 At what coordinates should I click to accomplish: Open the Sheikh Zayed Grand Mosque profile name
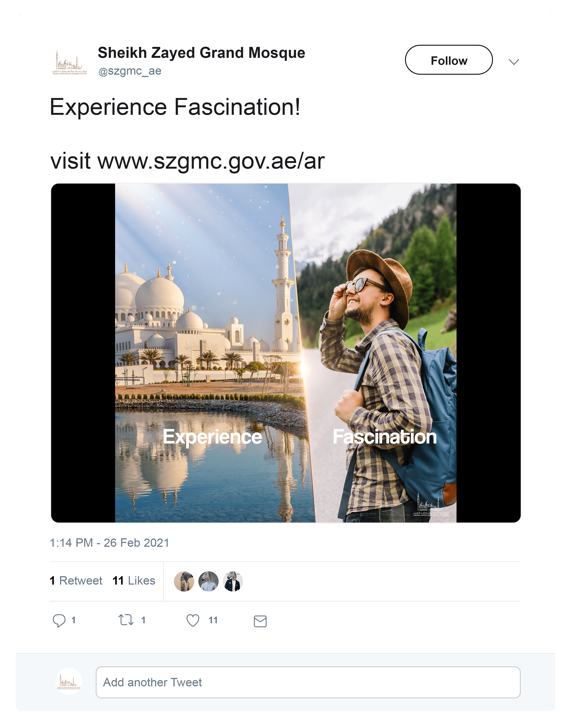201,53
